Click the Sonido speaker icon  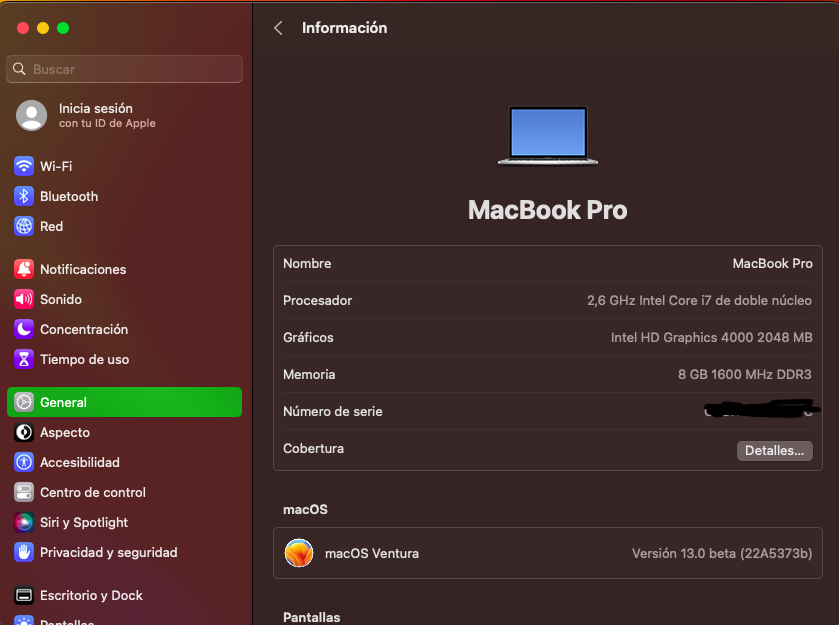[x=24, y=299]
